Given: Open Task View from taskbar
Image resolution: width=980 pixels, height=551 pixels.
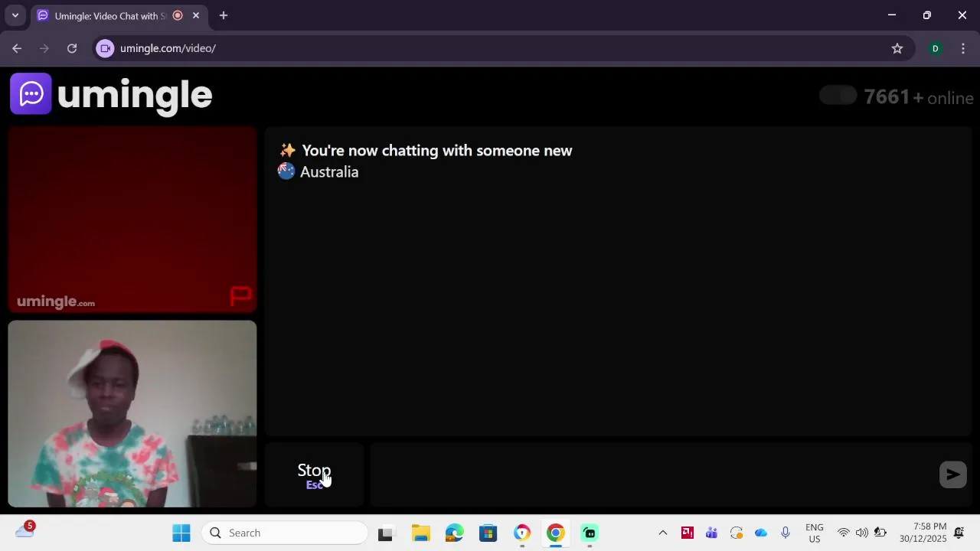Looking at the screenshot, I should click(x=385, y=533).
